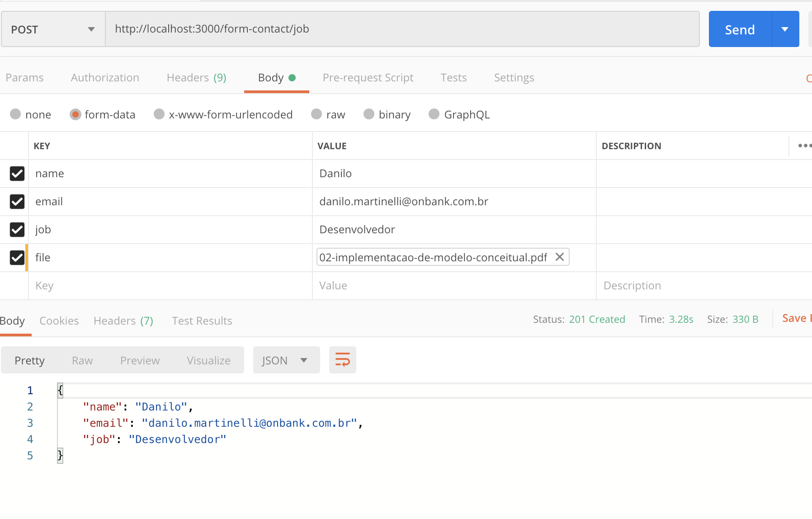Click the Send button

click(x=740, y=29)
